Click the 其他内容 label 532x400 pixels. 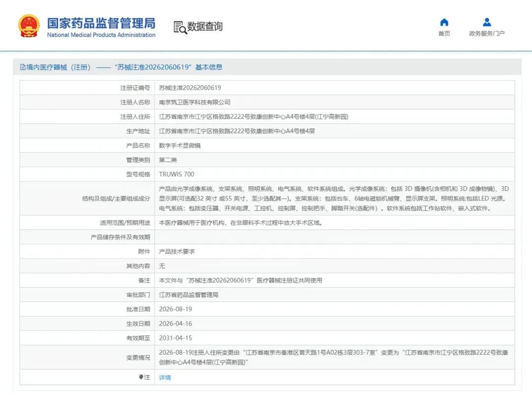click(x=138, y=266)
